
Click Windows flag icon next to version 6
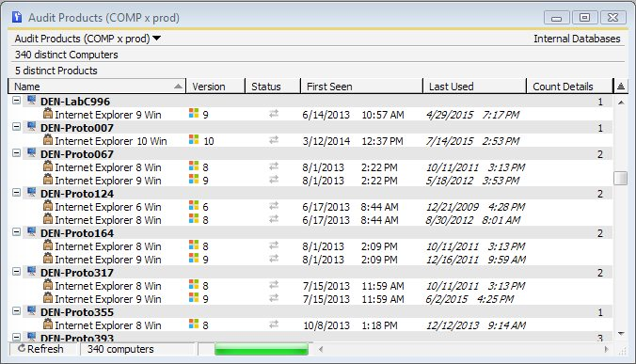pos(194,205)
